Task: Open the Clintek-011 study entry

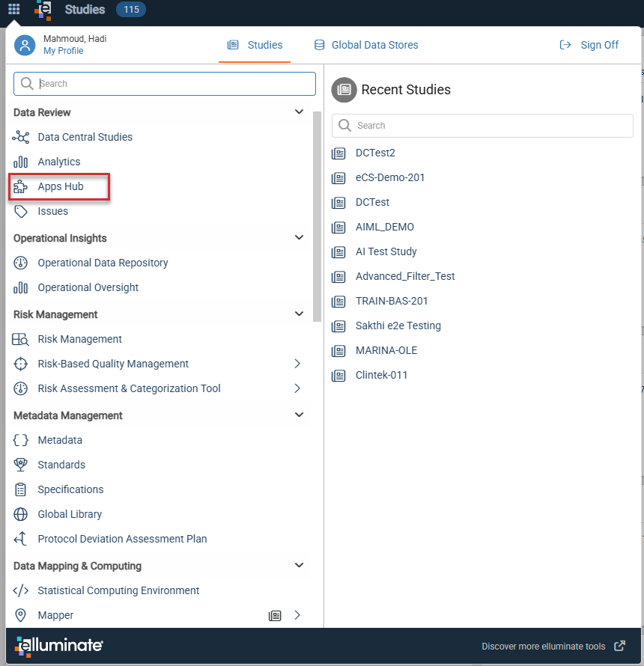Action: tap(381, 375)
